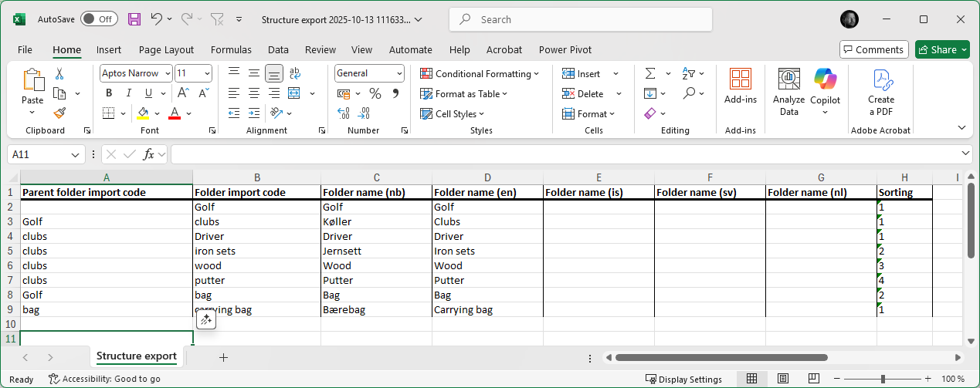Toggle the AutoSave switch

98,19
